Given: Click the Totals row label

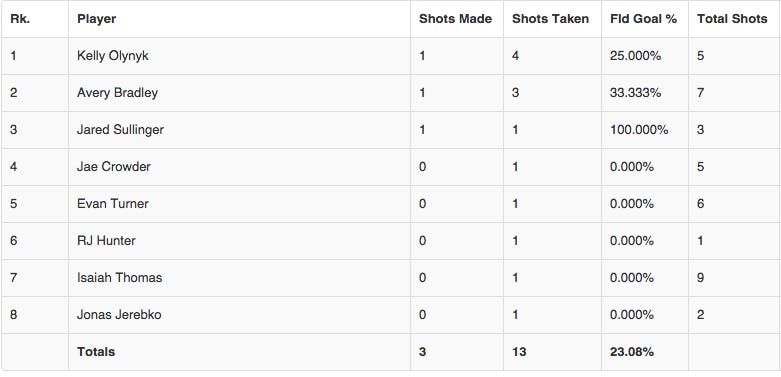Looking at the screenshot, I should click(96, 352).
